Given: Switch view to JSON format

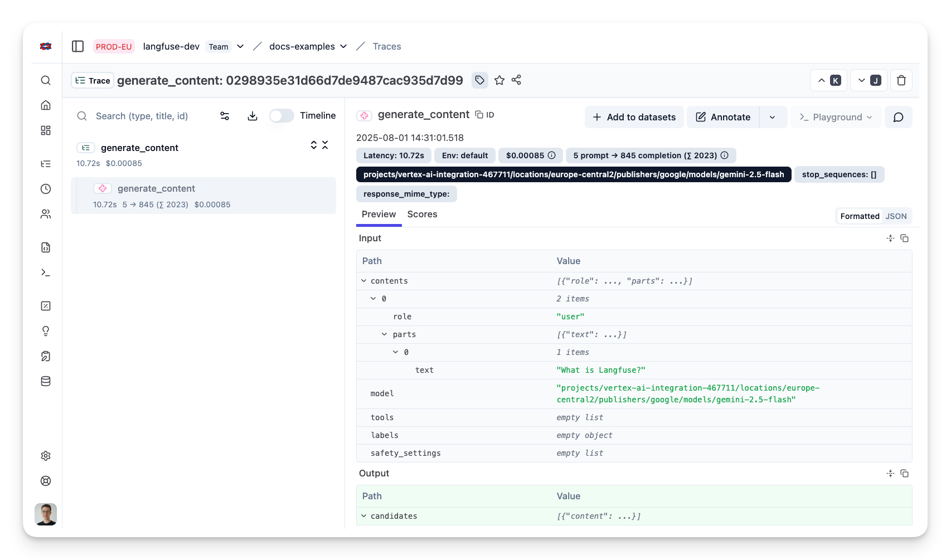Looking at the screenshot, I should [x=896, y=216].
